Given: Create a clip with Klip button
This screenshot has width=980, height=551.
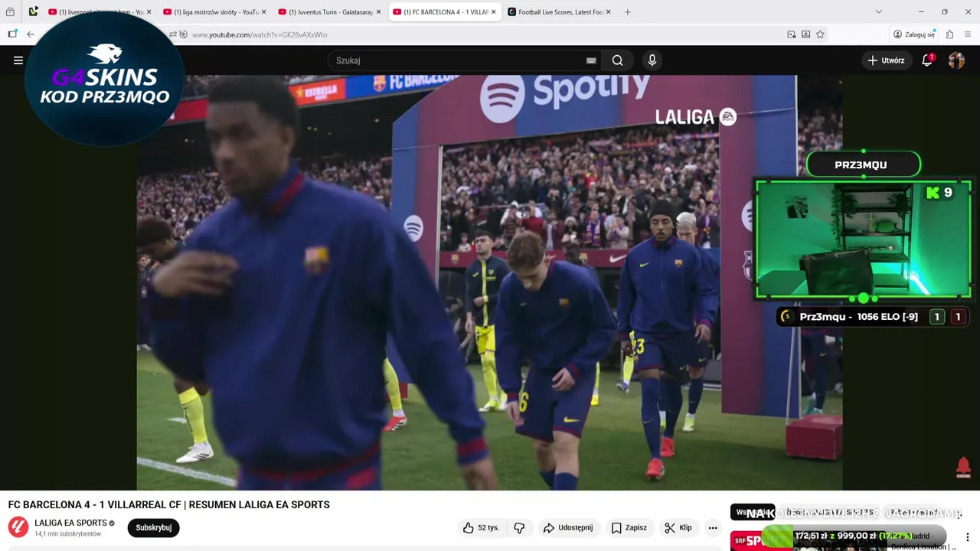Looking at the screenshot, I should 678,527.
